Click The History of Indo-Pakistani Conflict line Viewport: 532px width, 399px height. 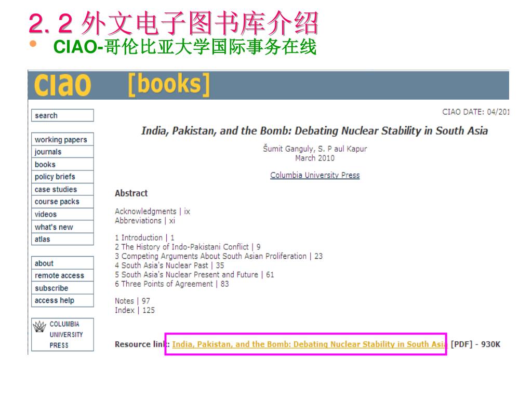click(x=188, y=247)
